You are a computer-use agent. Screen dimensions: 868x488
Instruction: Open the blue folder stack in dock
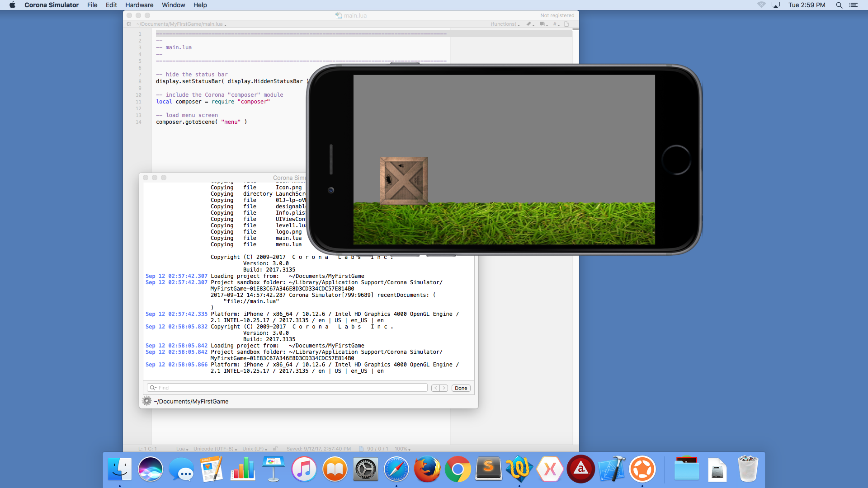click(x=687, y=469)
